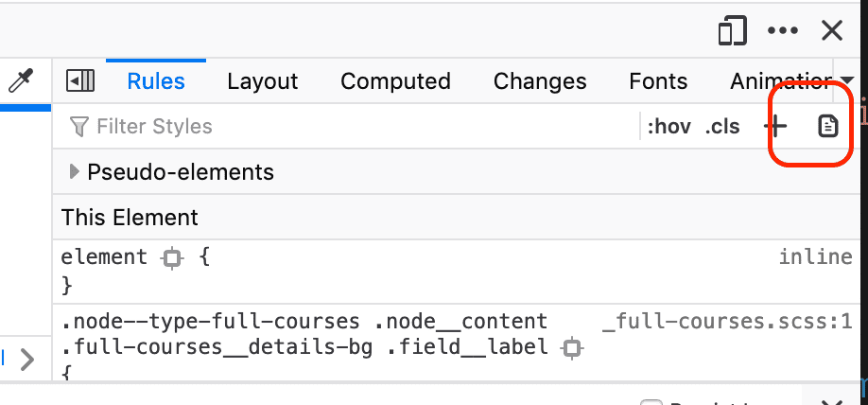Toggle the 3-pane inspector view icon
This screenshot has width=868, height=405.
[80, 81]
